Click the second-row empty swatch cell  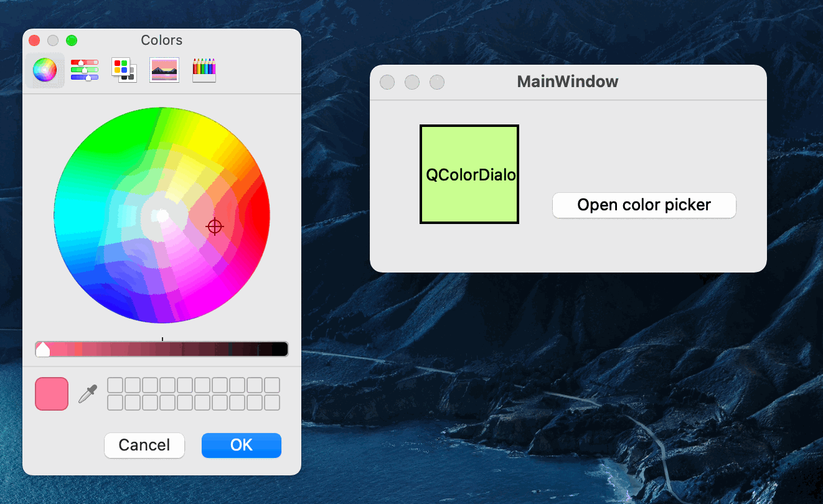pos(116,403)
